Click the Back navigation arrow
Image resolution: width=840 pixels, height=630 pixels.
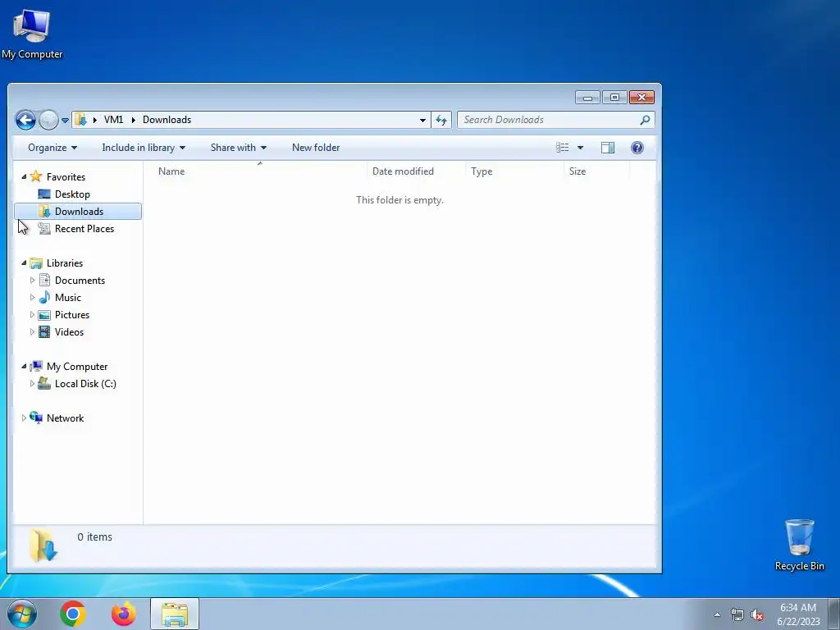click(25, 120)
